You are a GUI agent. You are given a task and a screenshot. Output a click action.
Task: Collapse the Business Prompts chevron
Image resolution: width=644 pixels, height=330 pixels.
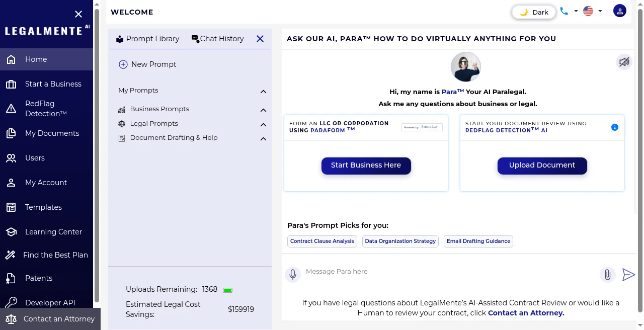pyautogui.click(x=263, y=110)
